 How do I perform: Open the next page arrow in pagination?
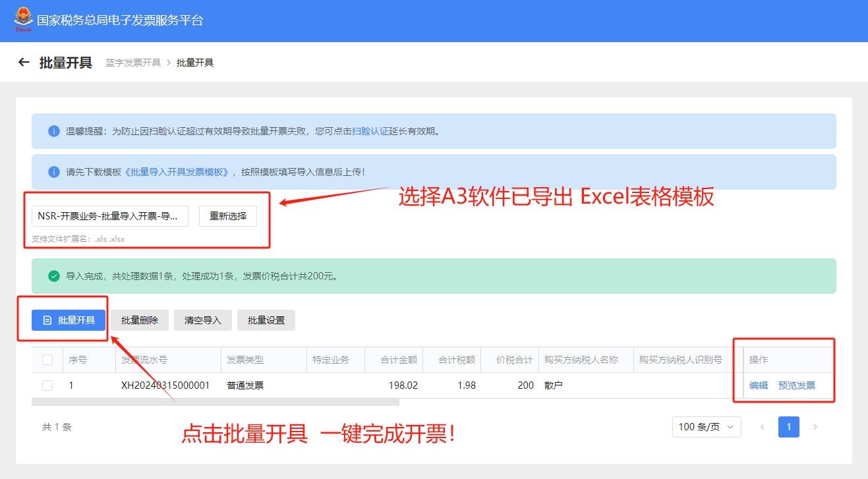(x=815, y=427)
